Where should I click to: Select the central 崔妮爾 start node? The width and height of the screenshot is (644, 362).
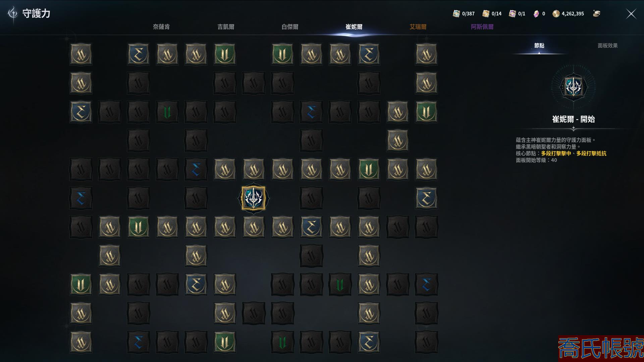254,198
